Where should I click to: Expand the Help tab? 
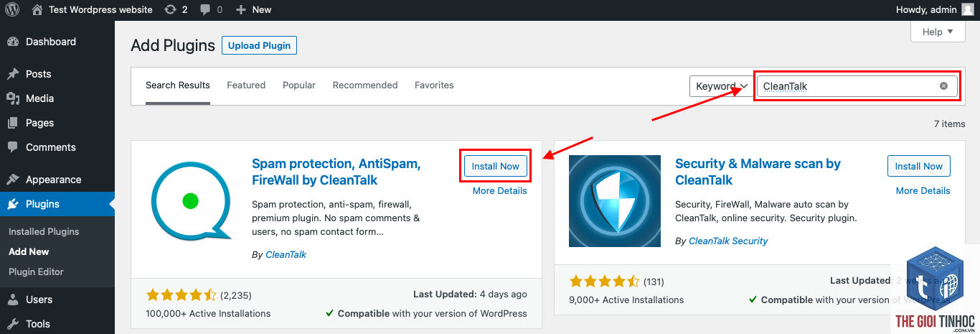pos(938,32)
